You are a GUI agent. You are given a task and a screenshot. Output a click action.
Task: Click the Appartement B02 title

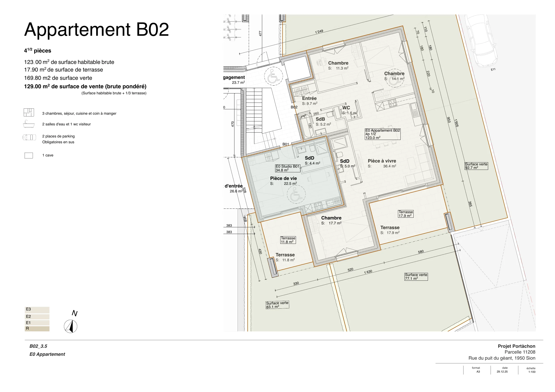click(x=96, y=30)
